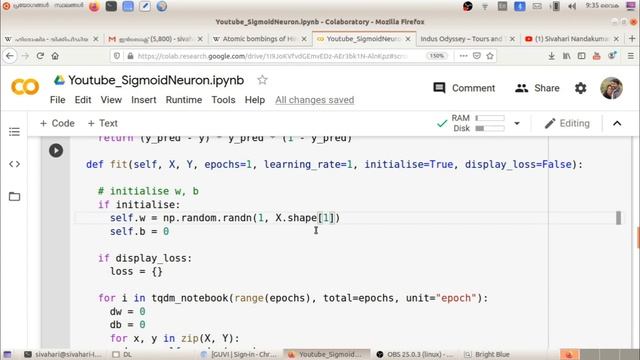Open system volume indicator
The image size is (640, 360).
point(572,6)
